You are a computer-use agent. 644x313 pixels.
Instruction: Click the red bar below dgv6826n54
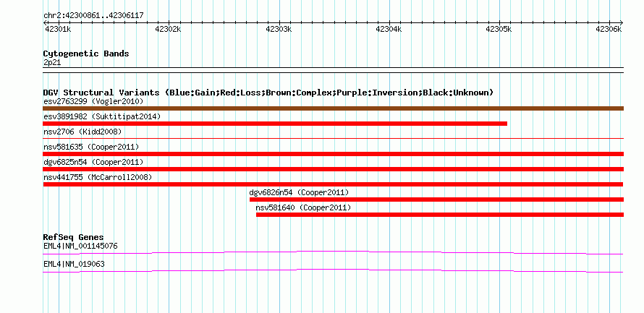click(x=436, y=200)
